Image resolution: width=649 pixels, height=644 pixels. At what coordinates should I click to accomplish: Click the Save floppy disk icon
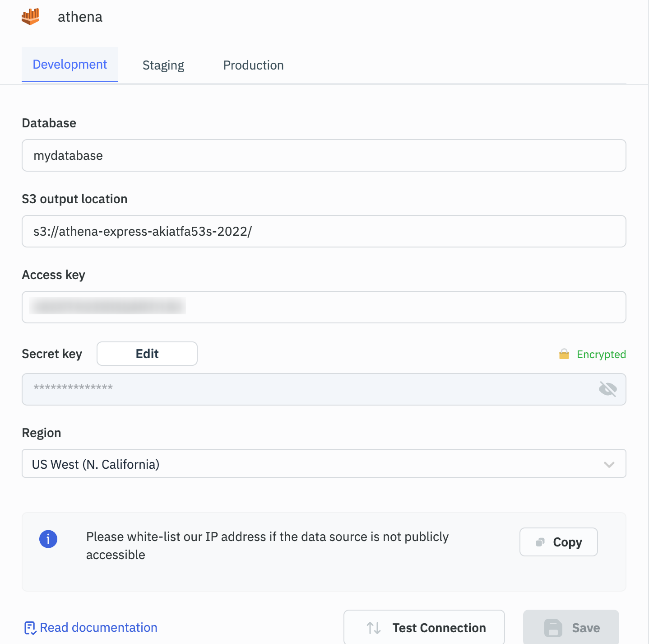click(553, 628)
